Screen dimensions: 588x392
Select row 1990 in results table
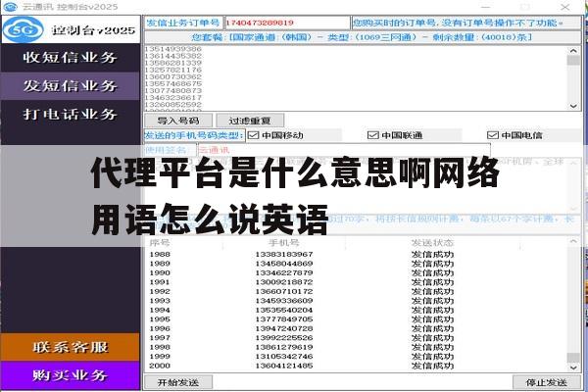[x=356, y=272]
